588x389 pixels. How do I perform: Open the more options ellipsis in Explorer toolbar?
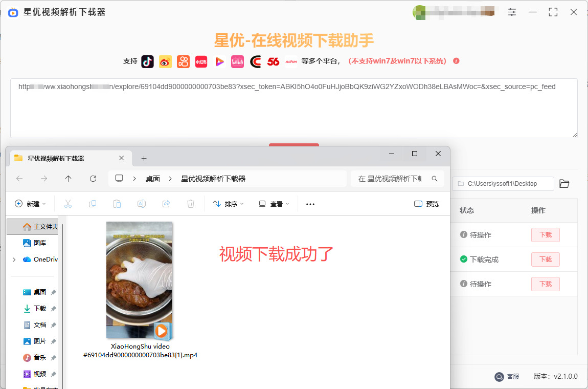[x=310, y=204]
